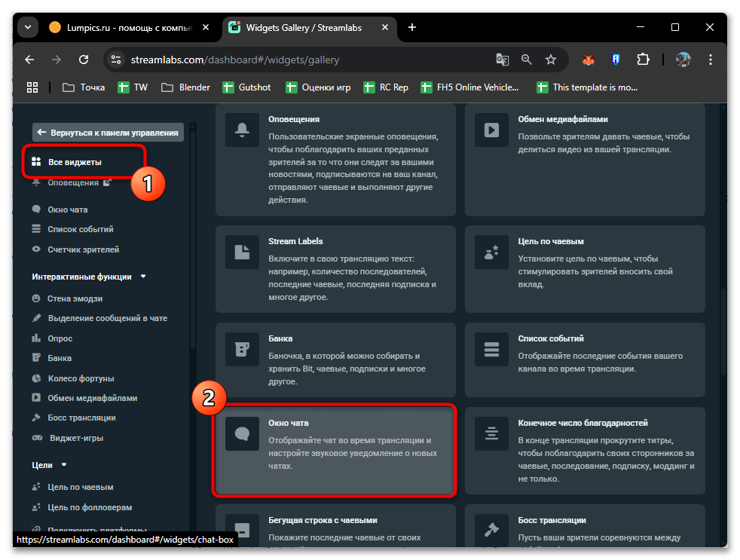Image resolution: width=740 pixels, height=560 pixels.
Task: Select Все виджеты in the sidebar
Action: coord(74,162)
